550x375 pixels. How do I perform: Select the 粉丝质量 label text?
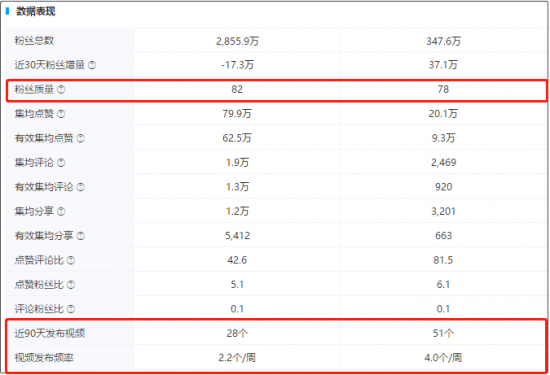(x=34, y=89)
